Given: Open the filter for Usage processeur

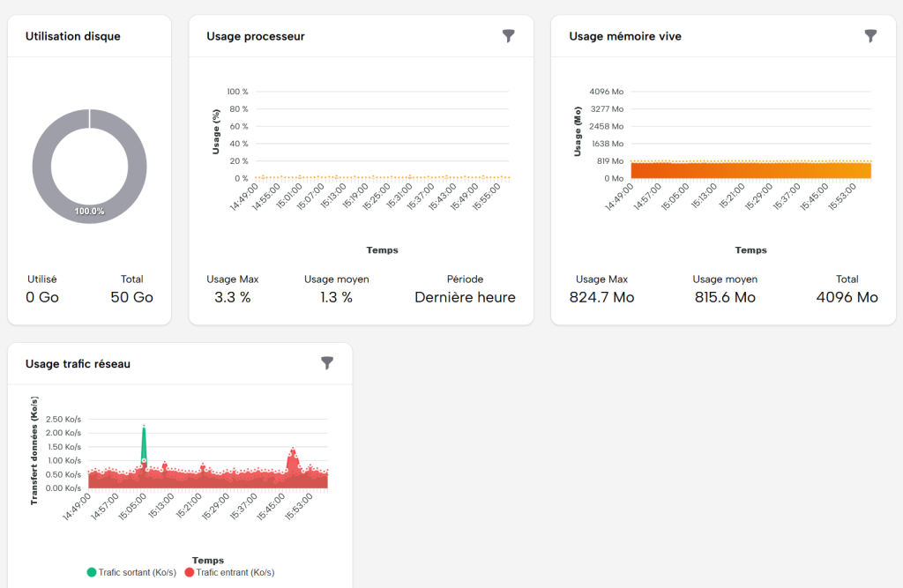Looking at the screenshot, I should coord(508,36).
